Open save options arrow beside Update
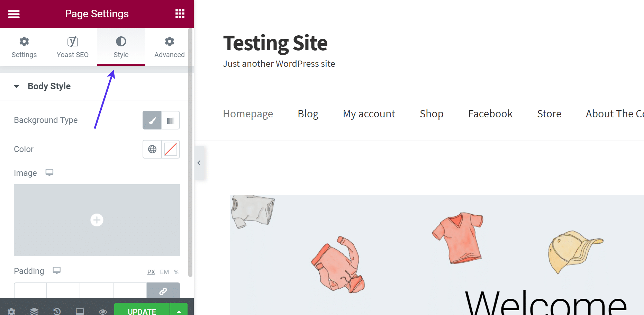 click(x=179, y=310)
